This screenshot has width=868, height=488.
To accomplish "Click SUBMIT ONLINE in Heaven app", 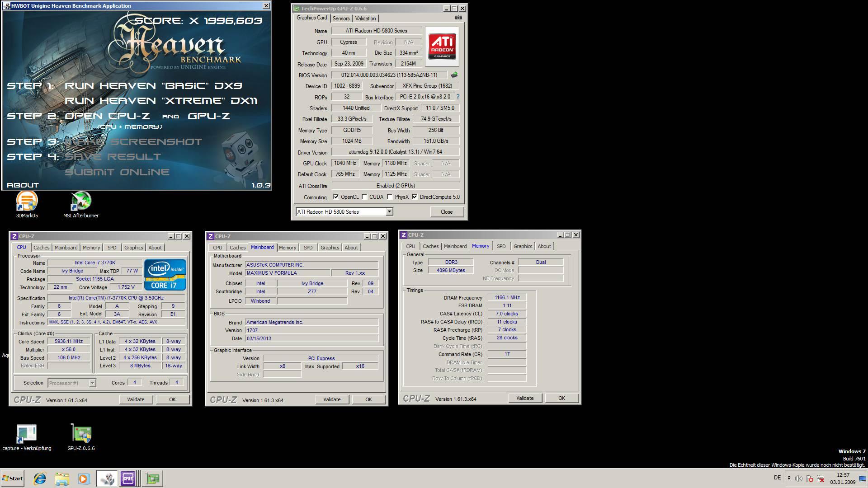I will [117, 172].
